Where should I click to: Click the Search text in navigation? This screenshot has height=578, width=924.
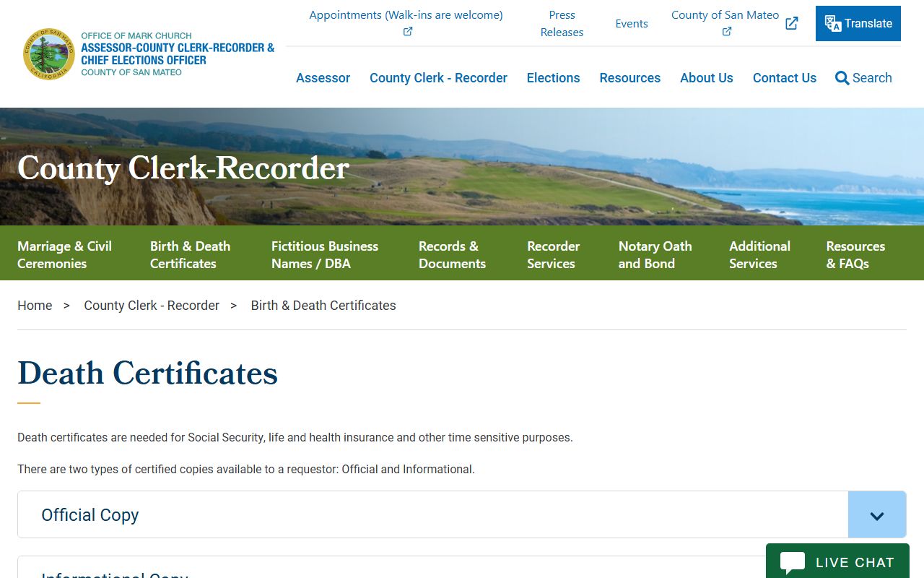click(872, 78)
